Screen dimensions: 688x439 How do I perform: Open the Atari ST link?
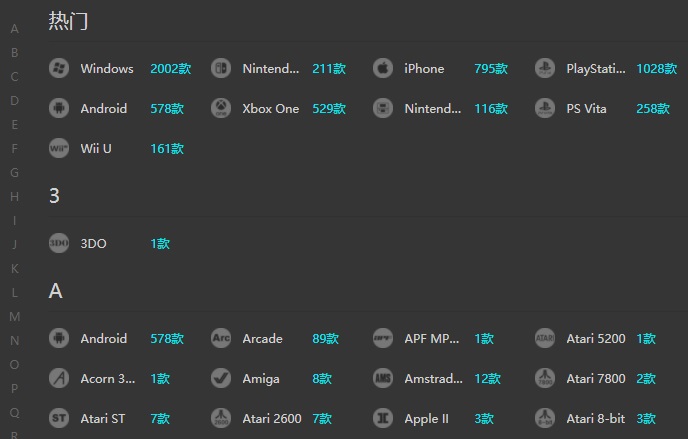point(102,418)
